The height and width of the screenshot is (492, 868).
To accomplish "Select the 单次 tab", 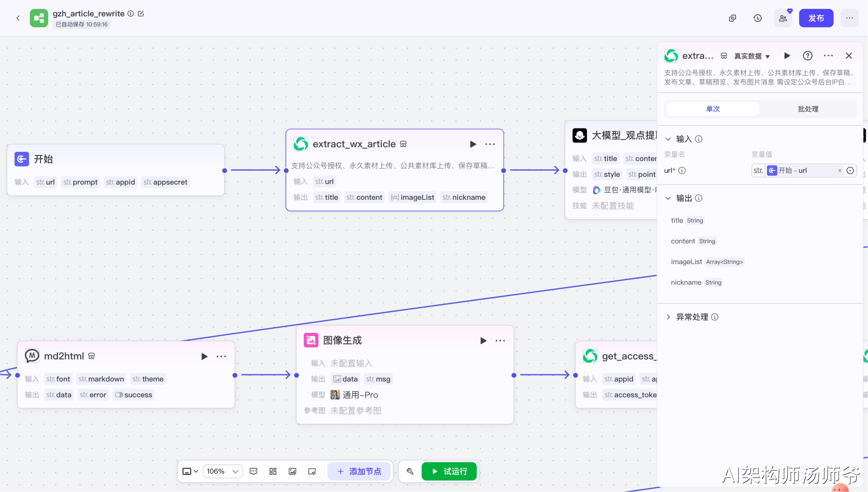I will (x=712, y=109).
